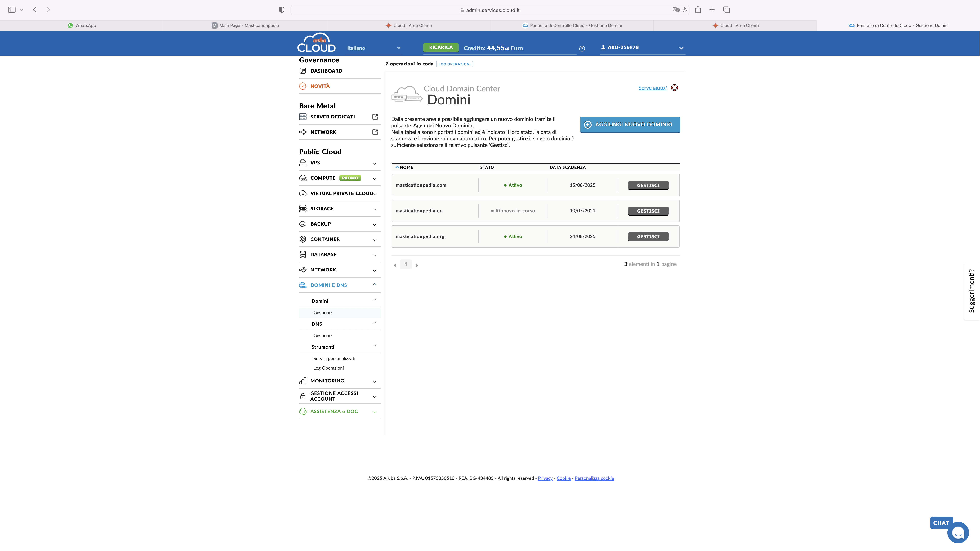Click the RICARICA button
980x551 pixels.
click(x=441, y=47)
